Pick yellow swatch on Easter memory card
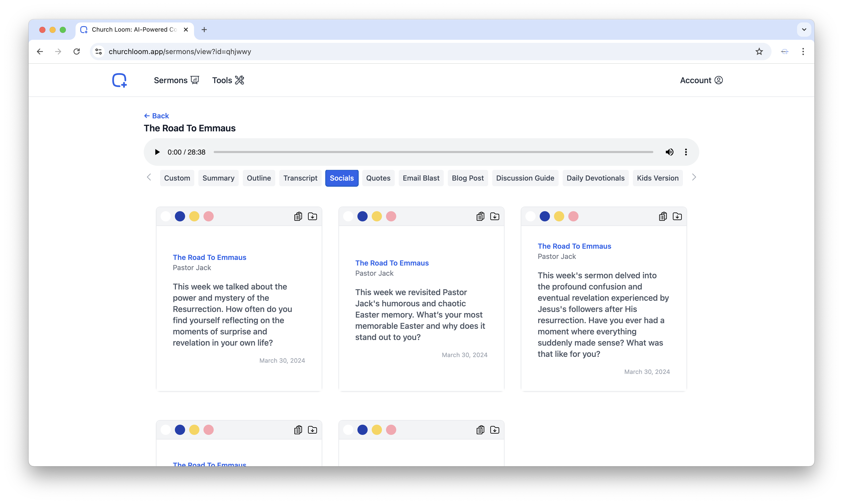 tap(377, 216)
